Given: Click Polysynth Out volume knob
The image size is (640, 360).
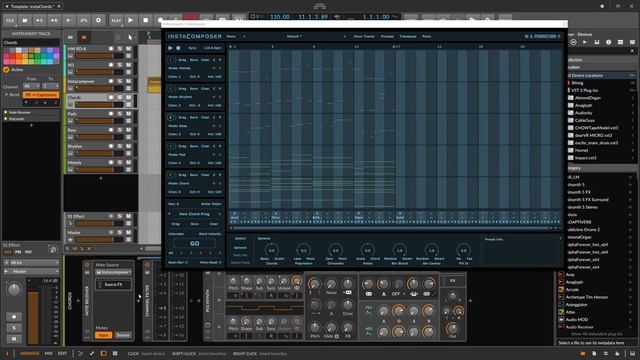Looking at the screenshot, I should (x=452, y=329).
